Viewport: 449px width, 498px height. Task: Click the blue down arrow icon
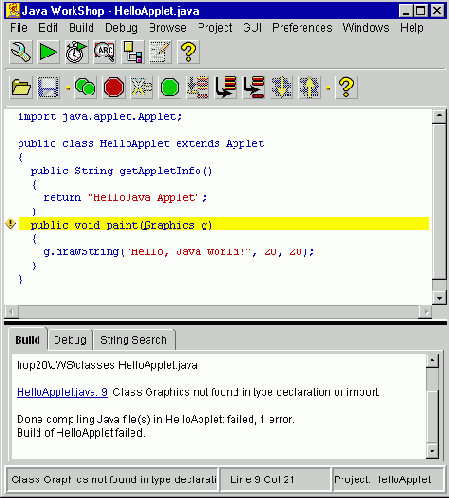pos(282,87)
